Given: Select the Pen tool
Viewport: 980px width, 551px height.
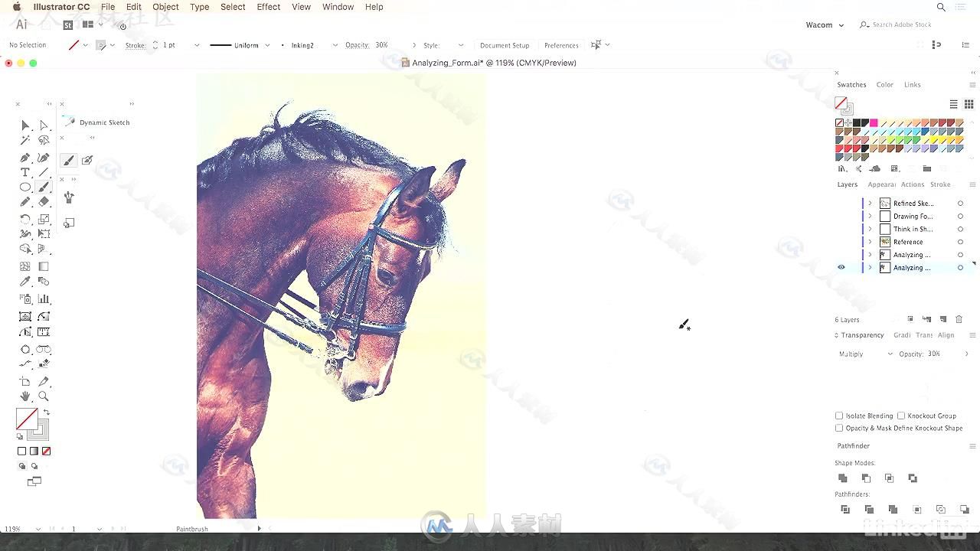Looking at the screenshot, I should pyautogui.click(x=25, y=158).
